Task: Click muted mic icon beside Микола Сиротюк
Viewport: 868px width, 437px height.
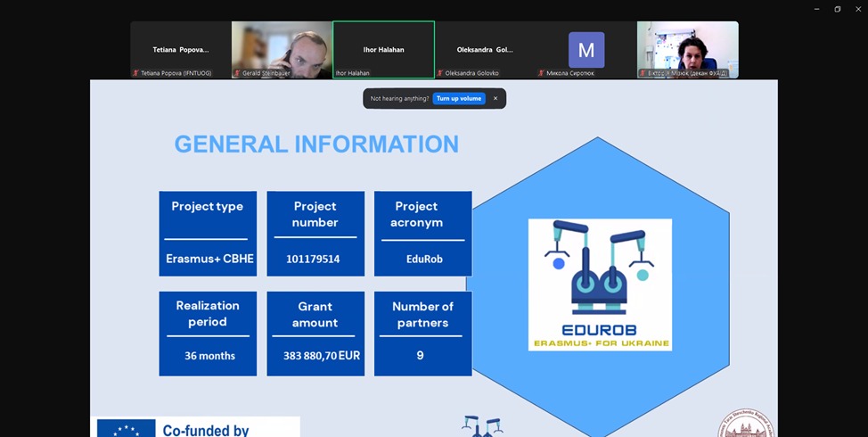Action: click(x=542, y=73)
